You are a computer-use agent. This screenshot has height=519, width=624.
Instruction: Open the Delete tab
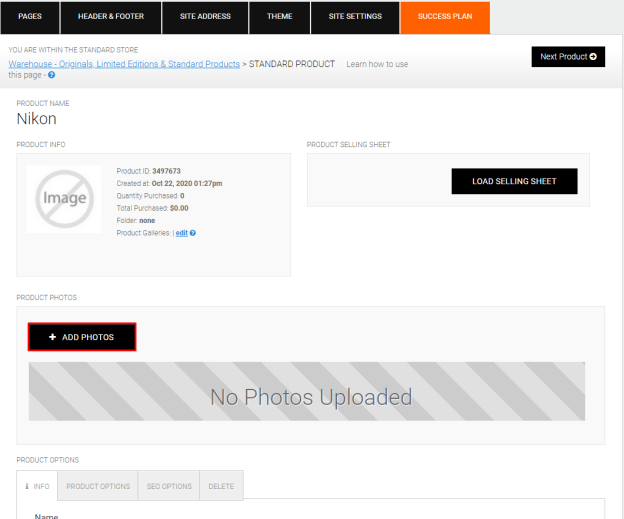point(221,486)
